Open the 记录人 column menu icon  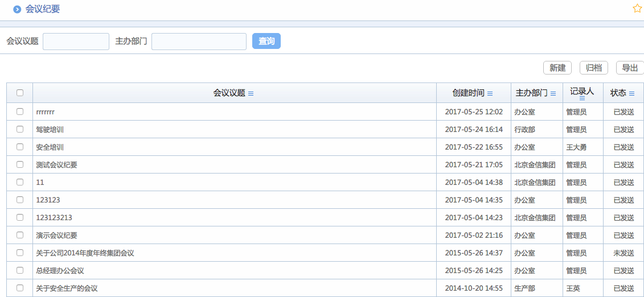tap(582, 98)
